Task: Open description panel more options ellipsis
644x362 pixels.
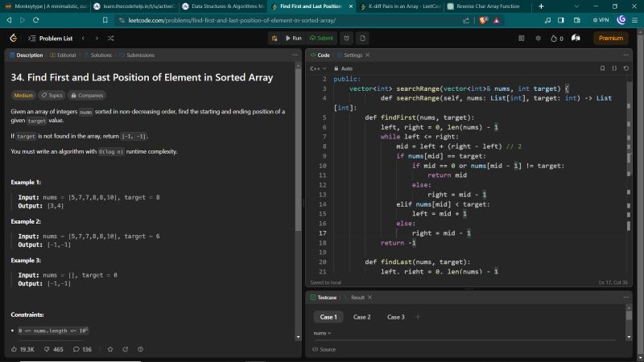Action: coord(295,55)
